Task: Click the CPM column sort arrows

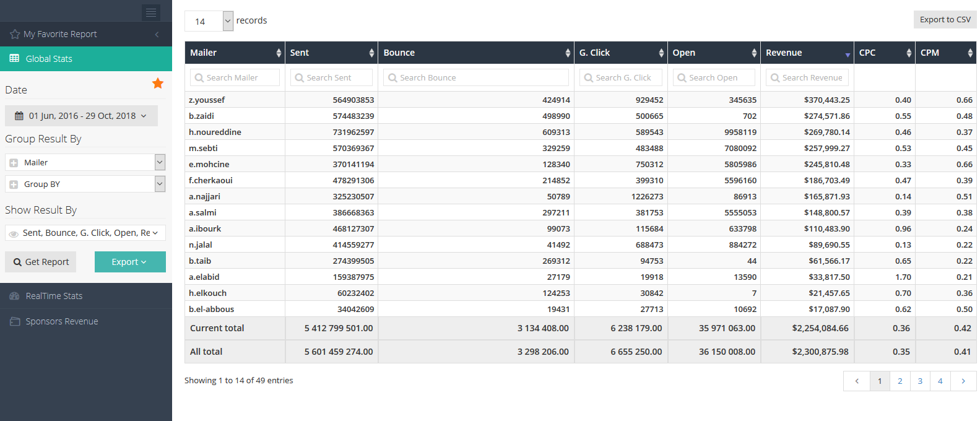Action: click(x=970, y=53)
